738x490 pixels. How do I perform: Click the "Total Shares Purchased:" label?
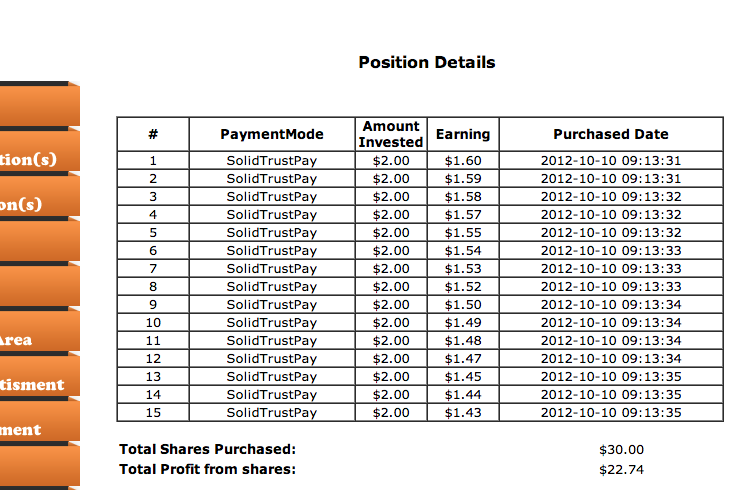click(207, 450)
